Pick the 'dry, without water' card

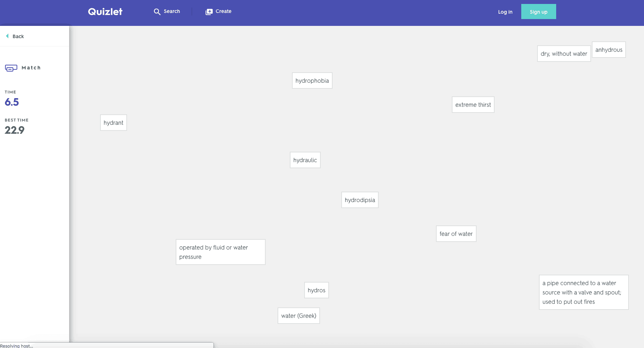pos(564,54)
